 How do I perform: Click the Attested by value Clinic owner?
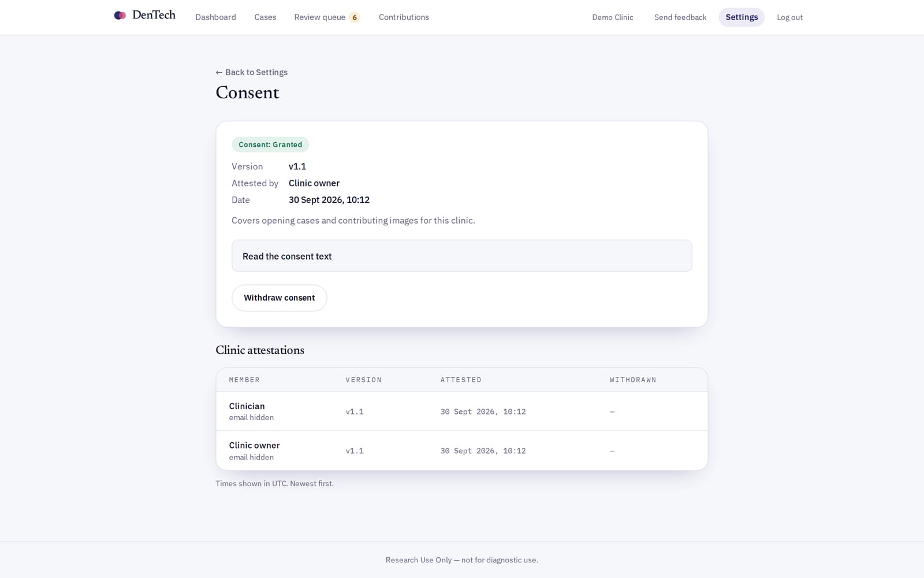314,183
